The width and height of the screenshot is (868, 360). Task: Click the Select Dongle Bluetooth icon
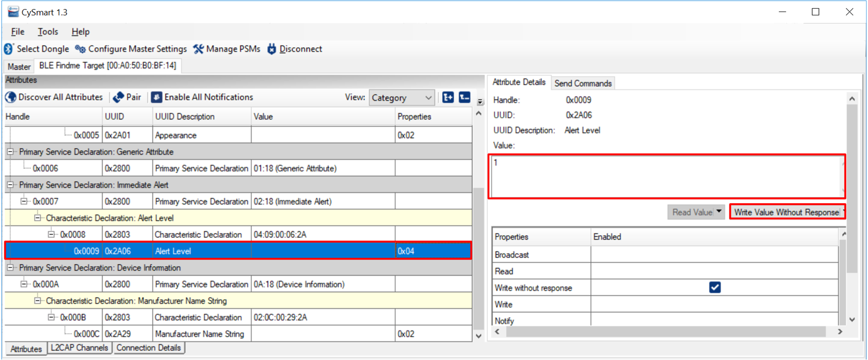9,49
